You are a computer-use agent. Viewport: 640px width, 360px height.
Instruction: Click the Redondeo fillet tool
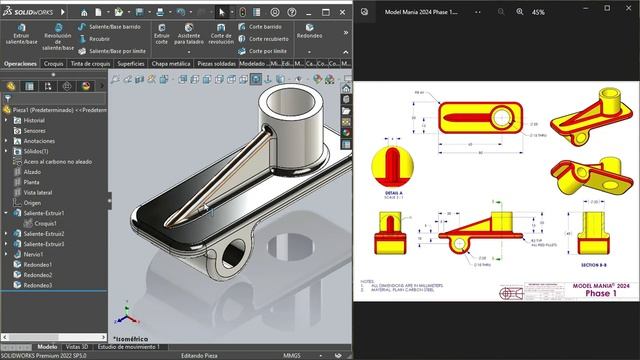[x=309, y=31]
